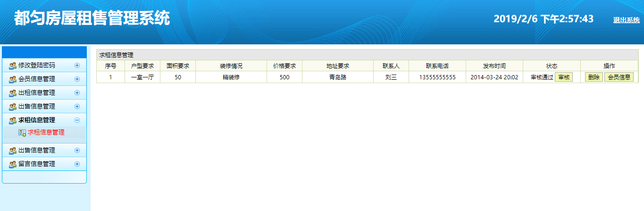644x211 pixels.
Task: Click the 一室一厅 cell
Action: click(x=142, y=77)
